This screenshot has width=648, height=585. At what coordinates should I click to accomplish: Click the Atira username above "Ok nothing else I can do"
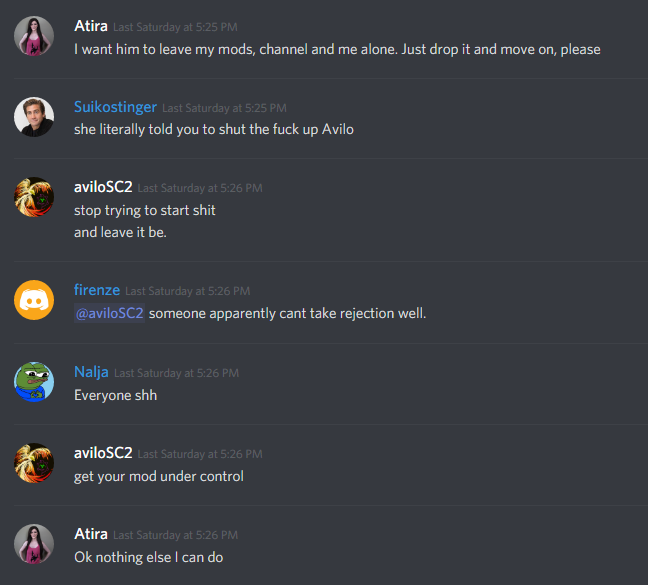[x=91, y=534]
